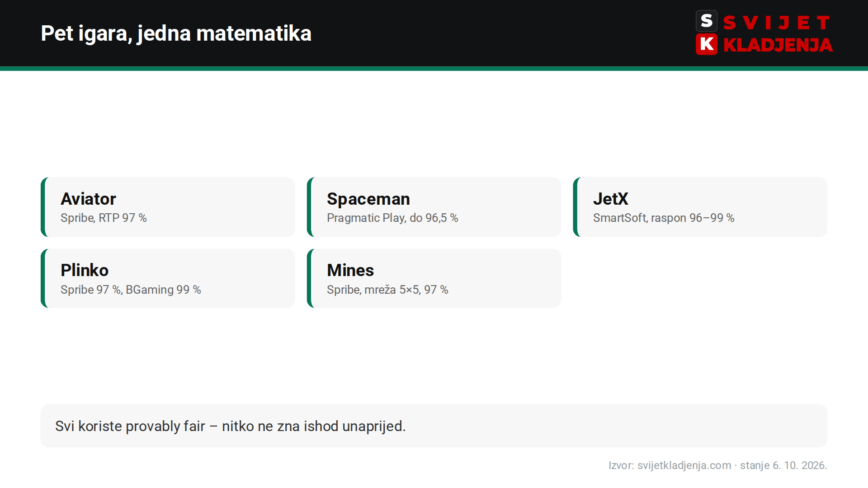868x488 pixels.
Task: Click 'Pragmatic Play, do 96,5 %' text
Action: coord(392,218)
